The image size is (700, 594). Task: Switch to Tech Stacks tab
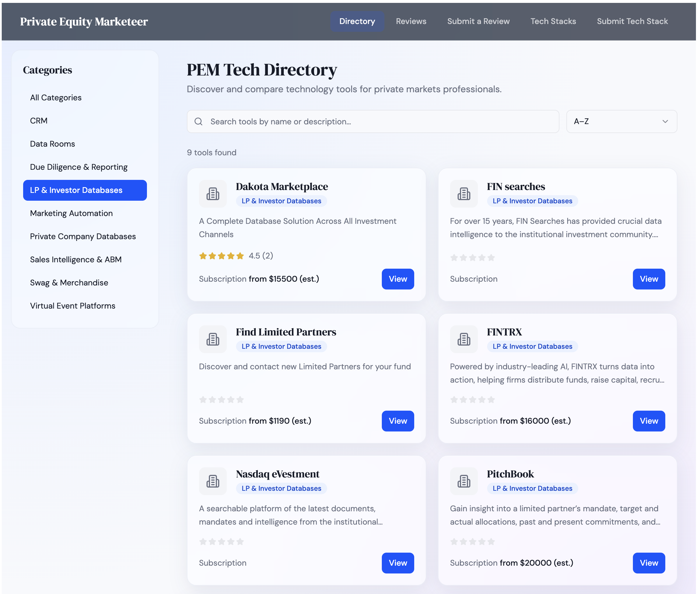click(553, 21)
